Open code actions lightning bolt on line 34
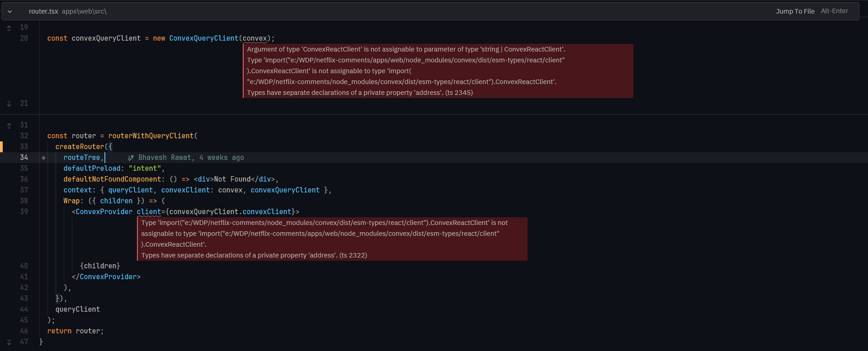The height and width of the screenshot is (351, 868). click(x=43, y=158)
